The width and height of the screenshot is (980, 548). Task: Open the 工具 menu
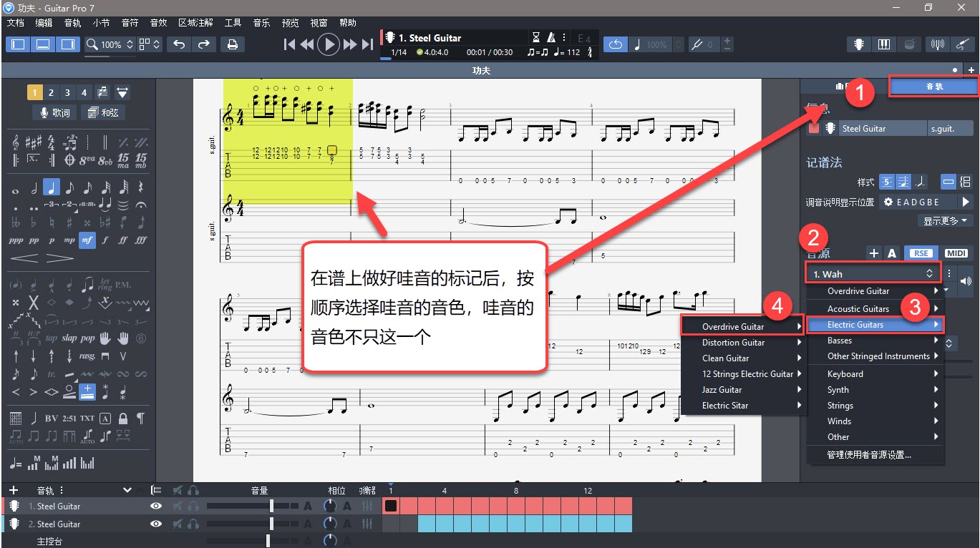point(233,23)
